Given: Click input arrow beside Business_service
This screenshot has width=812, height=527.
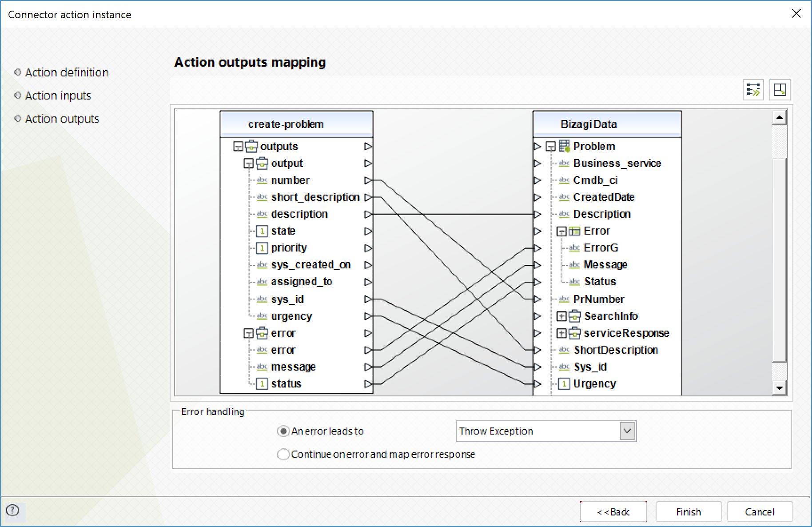Looking at the screenshot, I should pos(537,164).
